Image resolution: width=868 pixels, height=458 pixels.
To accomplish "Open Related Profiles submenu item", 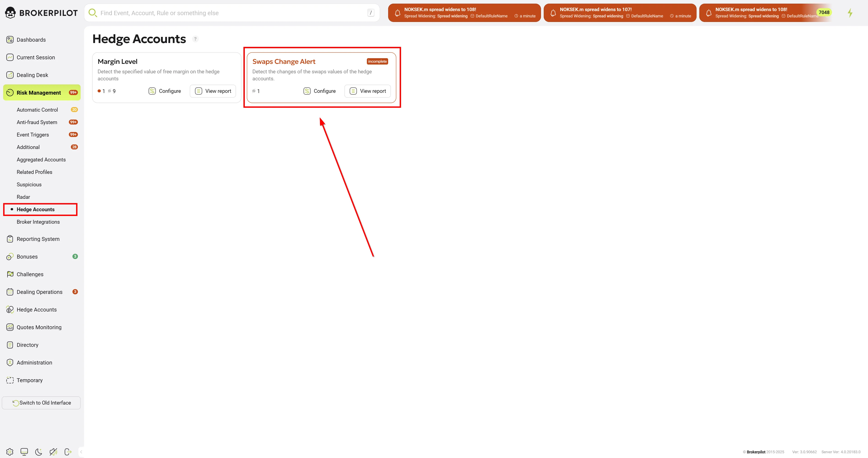I will [34, 172].
